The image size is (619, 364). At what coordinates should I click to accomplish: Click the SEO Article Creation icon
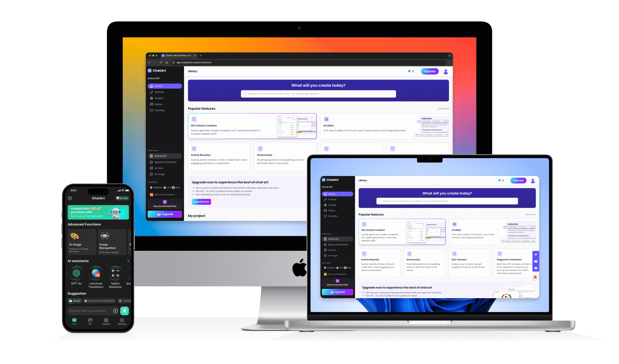(194, 119)
